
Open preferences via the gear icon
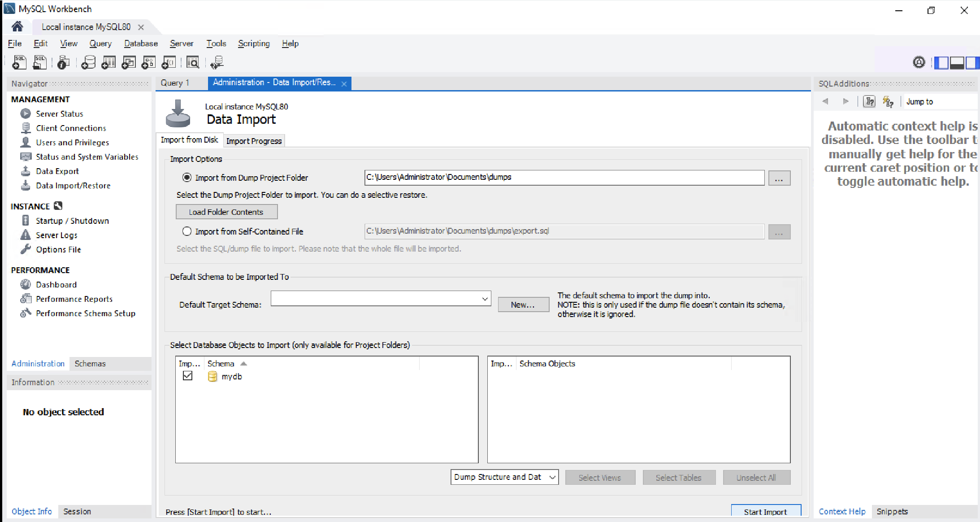pyautogui.click(x=919, y=62)
